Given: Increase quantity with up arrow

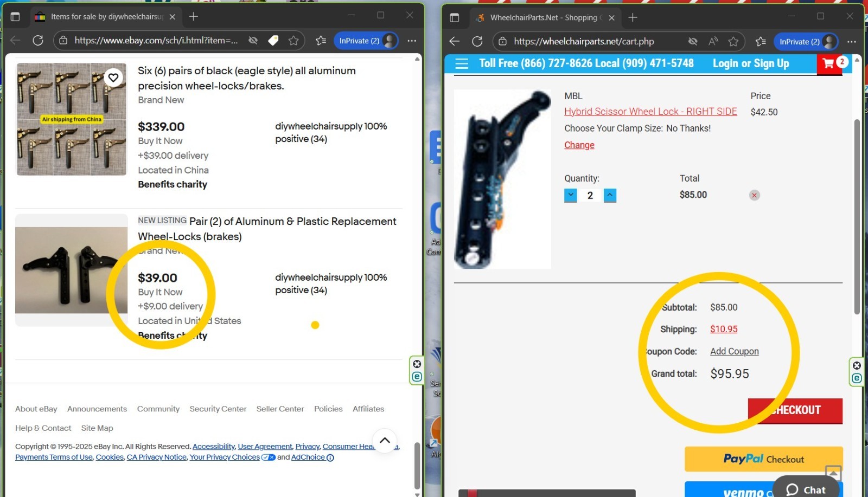Looking at the screenshot, I should tap(610, 195).
